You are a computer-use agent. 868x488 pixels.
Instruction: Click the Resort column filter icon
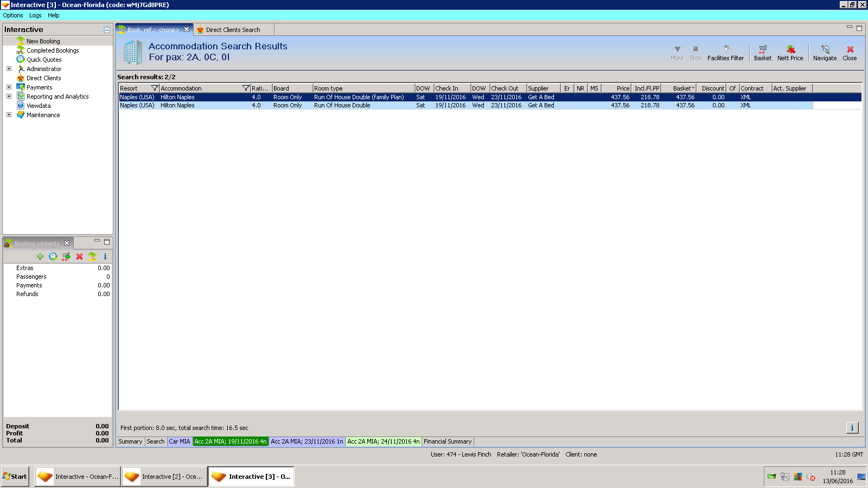155,88
